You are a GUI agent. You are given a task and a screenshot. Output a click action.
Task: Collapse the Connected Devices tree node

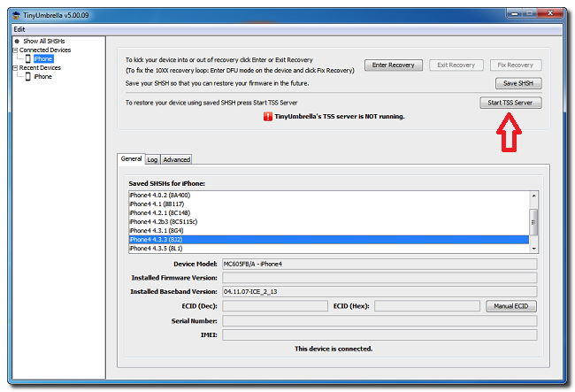point(15,50)
